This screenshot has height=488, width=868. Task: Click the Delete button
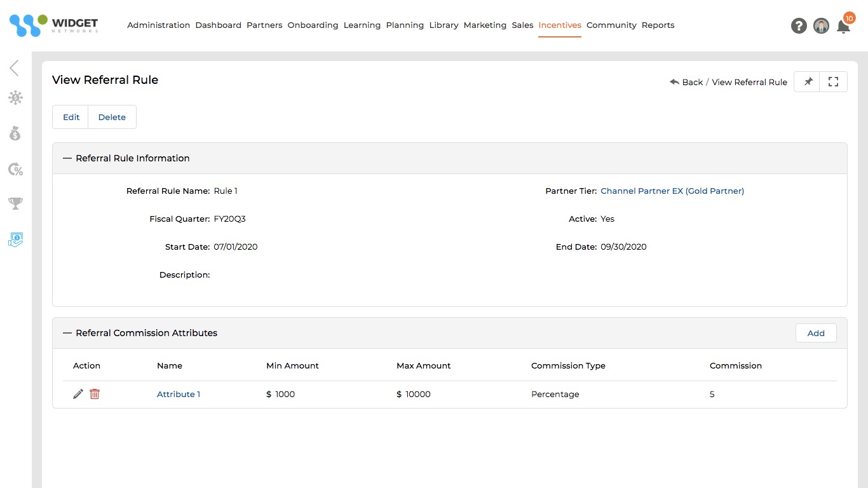tap(112, 117)
